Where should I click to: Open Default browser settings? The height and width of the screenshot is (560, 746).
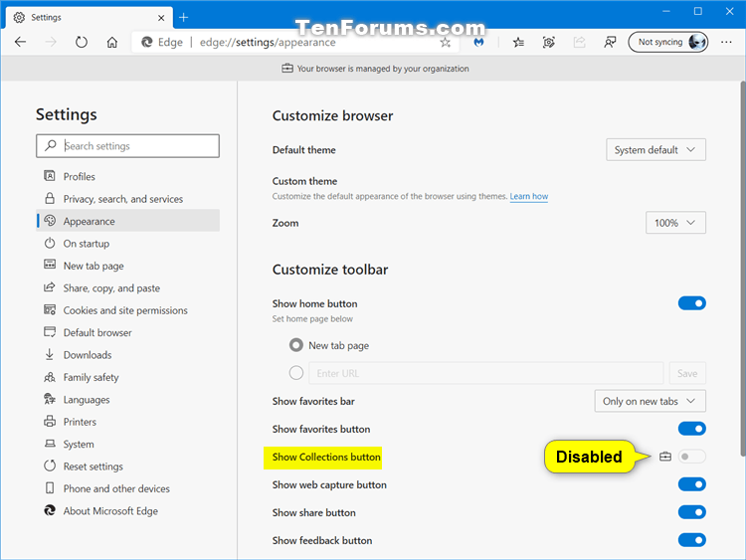127,332
